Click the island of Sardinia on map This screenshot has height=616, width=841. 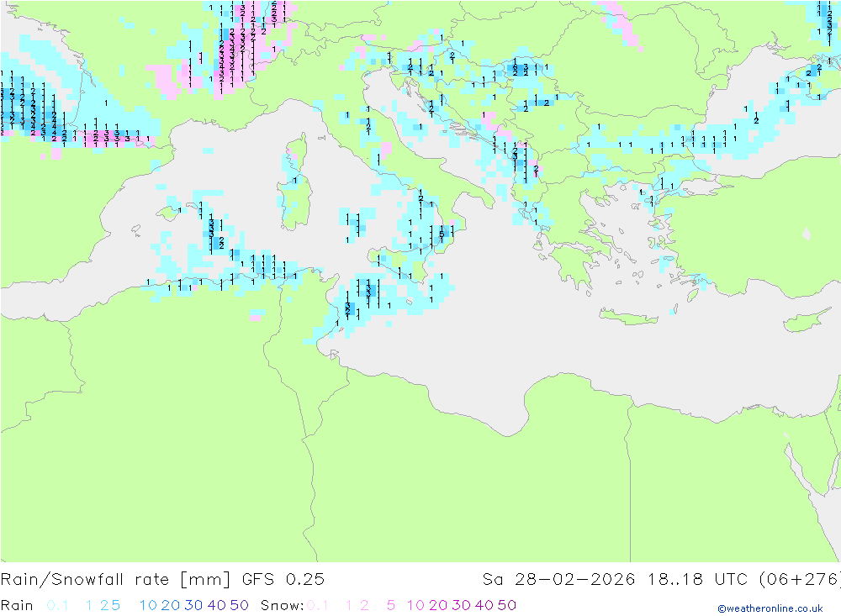(294, 201)
